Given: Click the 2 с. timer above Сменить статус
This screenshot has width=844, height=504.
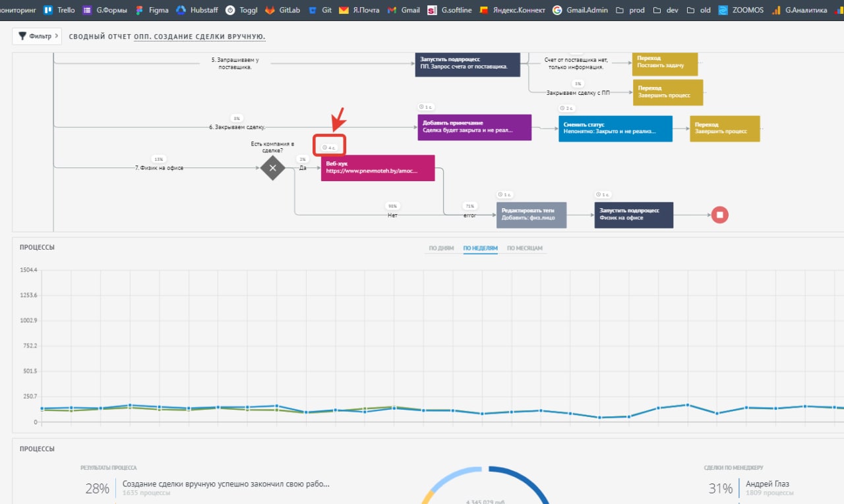Looking at the screenshot, I should pos(567,108).
